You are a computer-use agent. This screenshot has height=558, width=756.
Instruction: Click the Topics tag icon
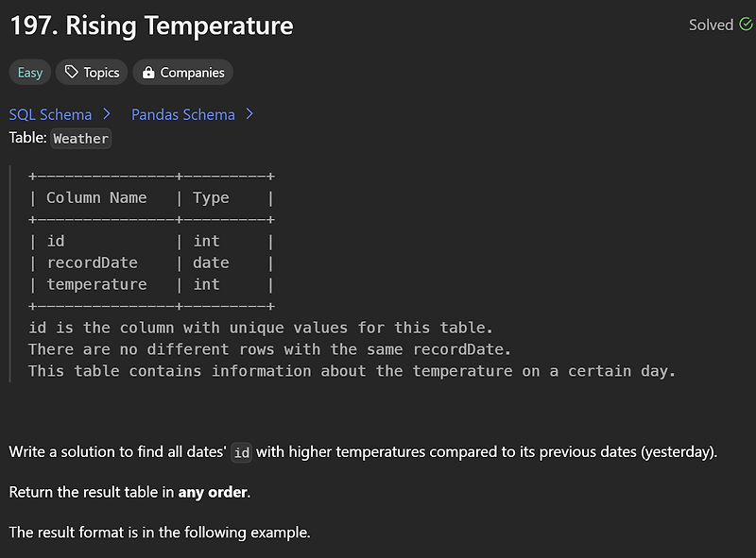(x=74, y=72)
